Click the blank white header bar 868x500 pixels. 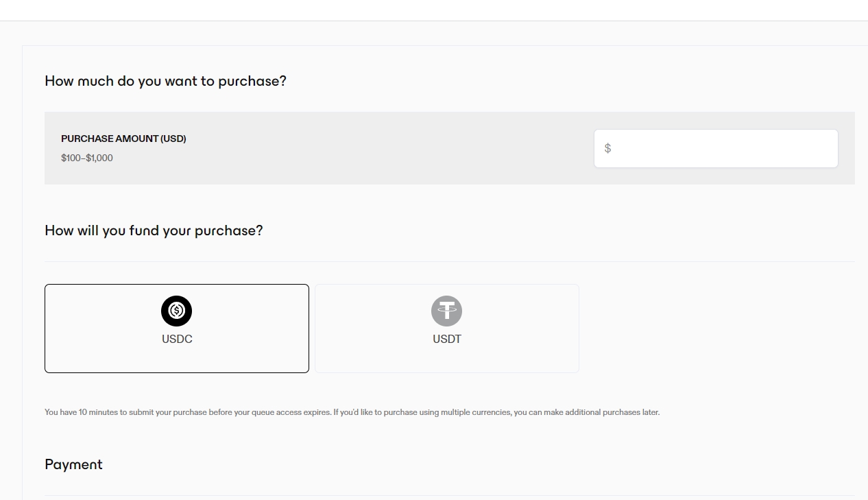click(x=434, y=10)
